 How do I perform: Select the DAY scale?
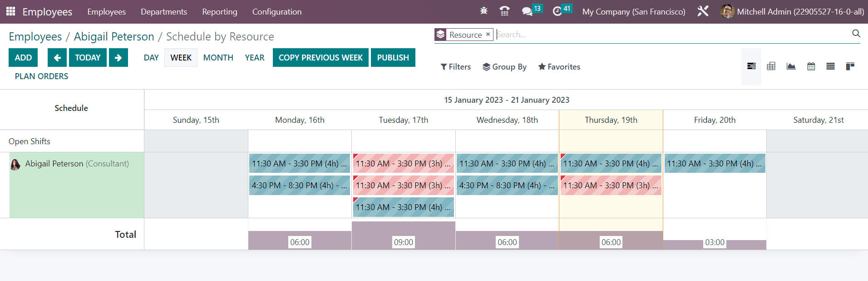[151, 58]
